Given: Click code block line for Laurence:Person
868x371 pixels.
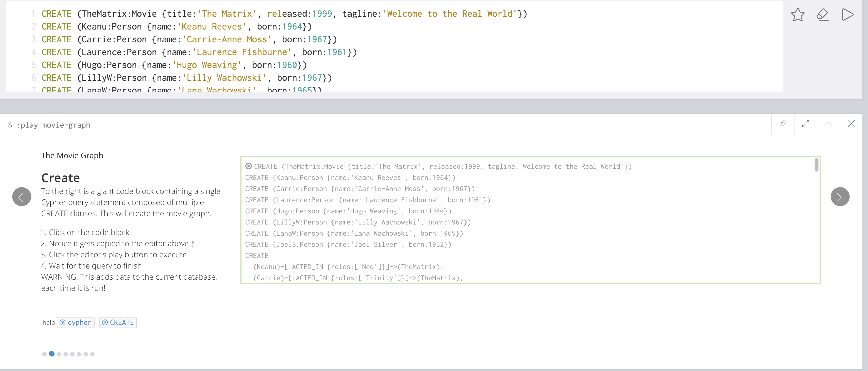Looking at the screenshot, I should point(368,200).
